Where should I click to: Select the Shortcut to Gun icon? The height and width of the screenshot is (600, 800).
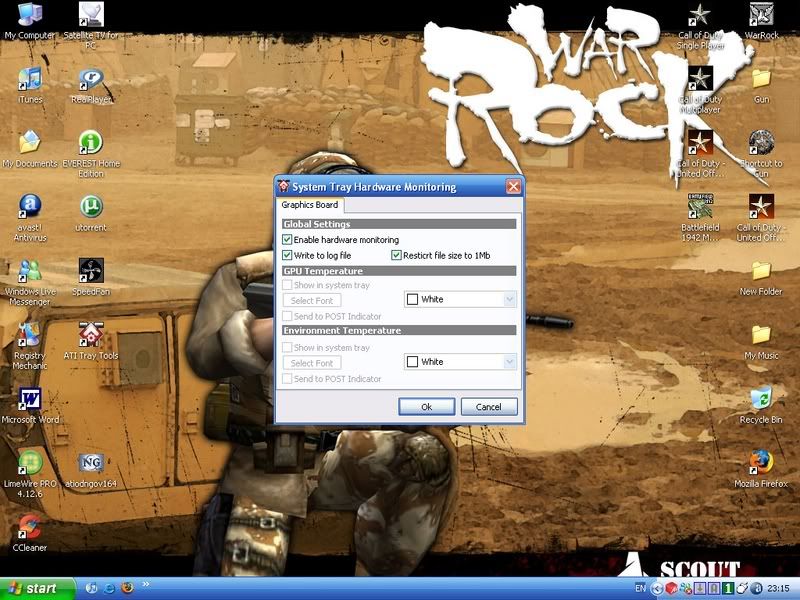click(761, 154)
